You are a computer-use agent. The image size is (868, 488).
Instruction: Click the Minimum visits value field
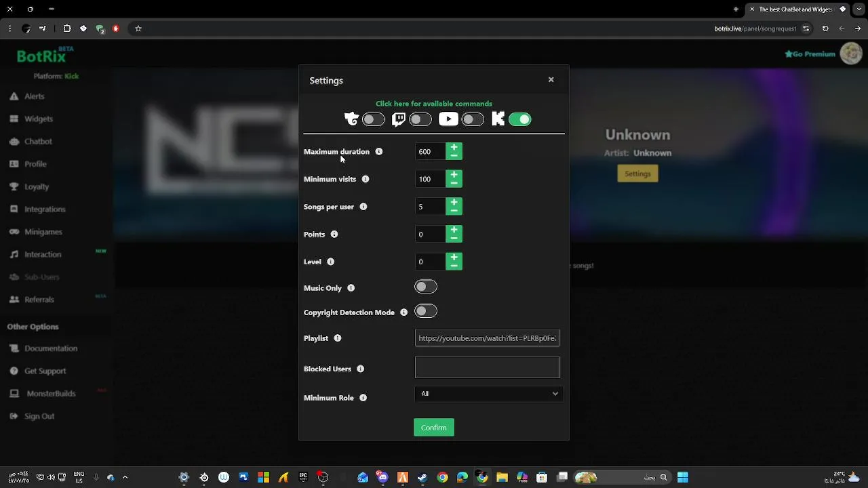click(x=430, y=179)
